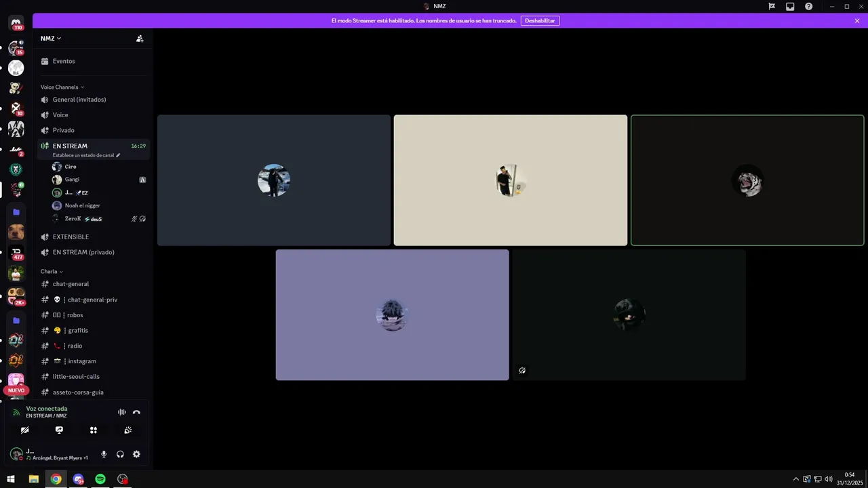Image resolution: width=868 pixels, height=488 pixels.
Task: Open the server icon with 477 badge
Action: pyautogui.click(x=16, y=253)
